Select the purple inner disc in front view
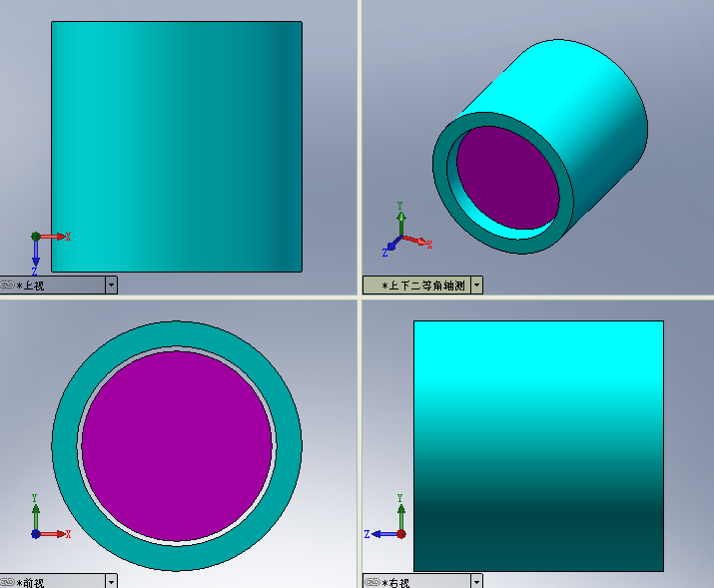Screen dimensions: 714x588 click(x=177, y=446)
